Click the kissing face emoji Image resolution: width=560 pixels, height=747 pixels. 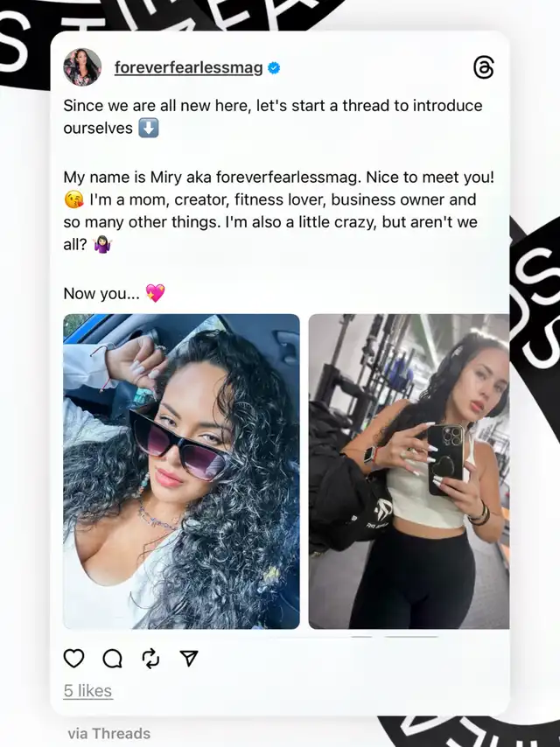[73, 199]
